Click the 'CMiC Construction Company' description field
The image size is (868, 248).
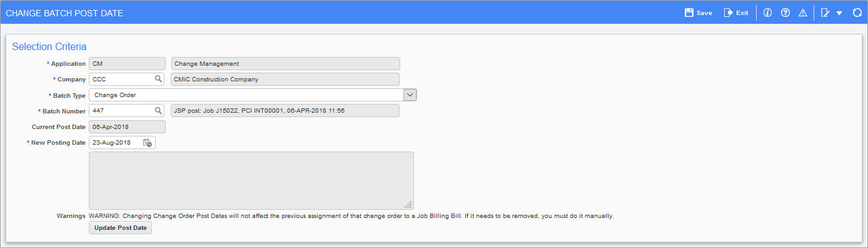point(286,79)
